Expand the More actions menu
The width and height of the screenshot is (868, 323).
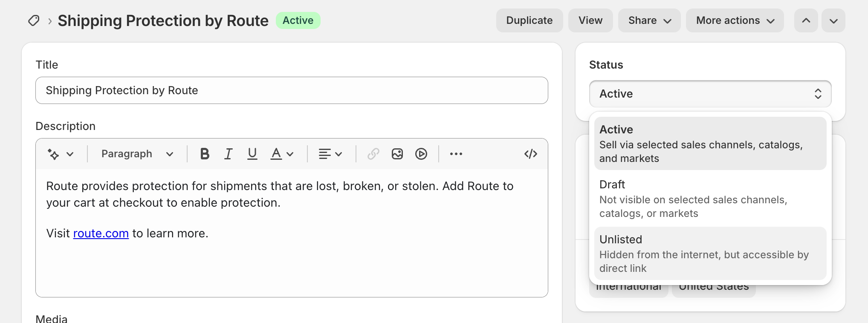pos(735,20)
